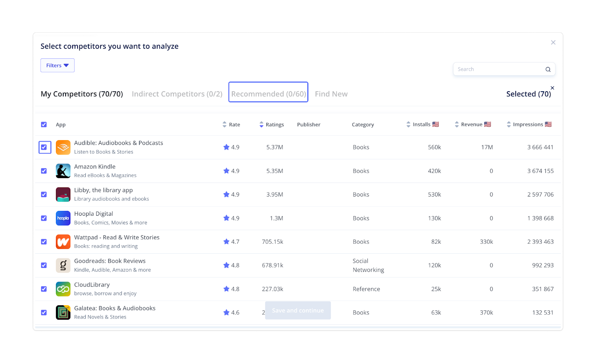Sort by Installs column arrows
Viewport: 596px width, 364px height.
pos(409,124)
